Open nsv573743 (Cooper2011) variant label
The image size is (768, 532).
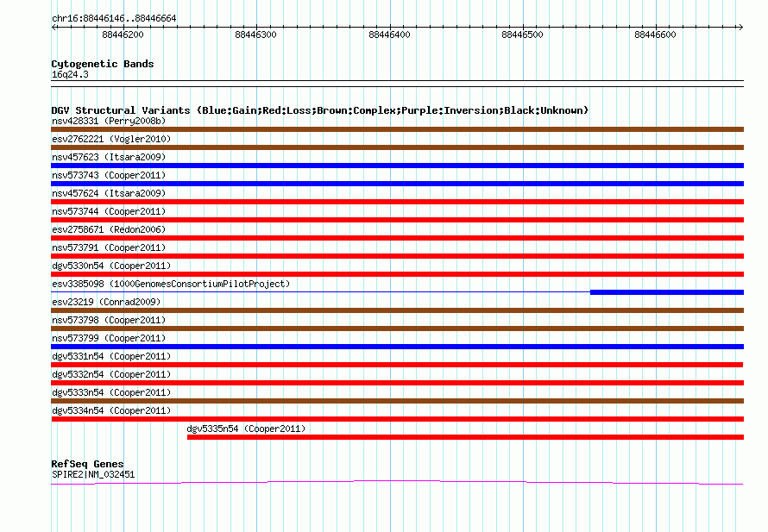coord(109,175)
